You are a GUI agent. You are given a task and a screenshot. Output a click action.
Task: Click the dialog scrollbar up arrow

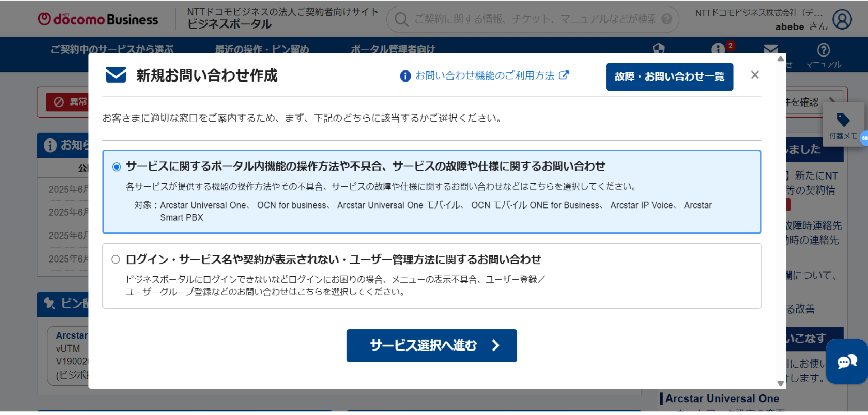pyautogui.click(x=780, y=58)
